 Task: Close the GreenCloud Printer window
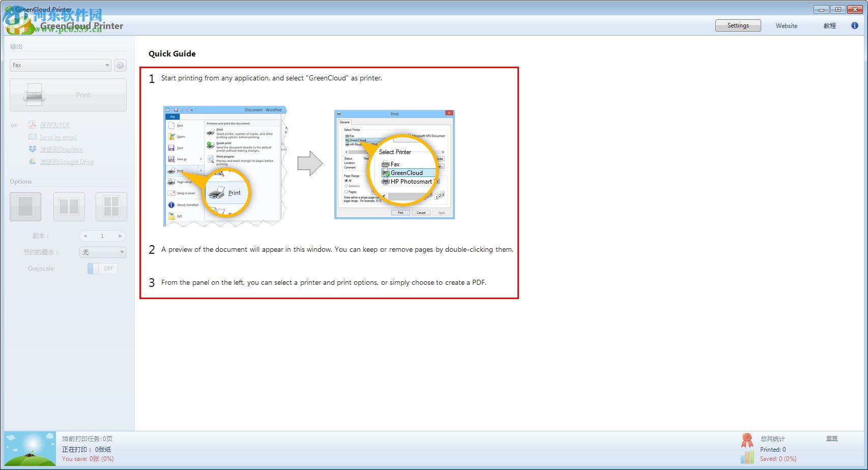point(855,9)
